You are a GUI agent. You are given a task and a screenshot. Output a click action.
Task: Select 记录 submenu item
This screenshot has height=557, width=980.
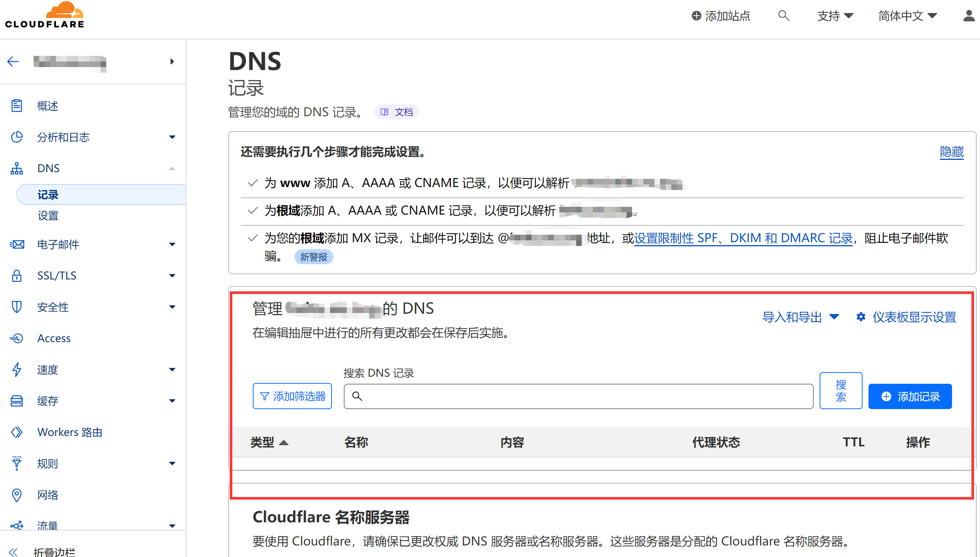pyautogui.click(x=101, y=195)
